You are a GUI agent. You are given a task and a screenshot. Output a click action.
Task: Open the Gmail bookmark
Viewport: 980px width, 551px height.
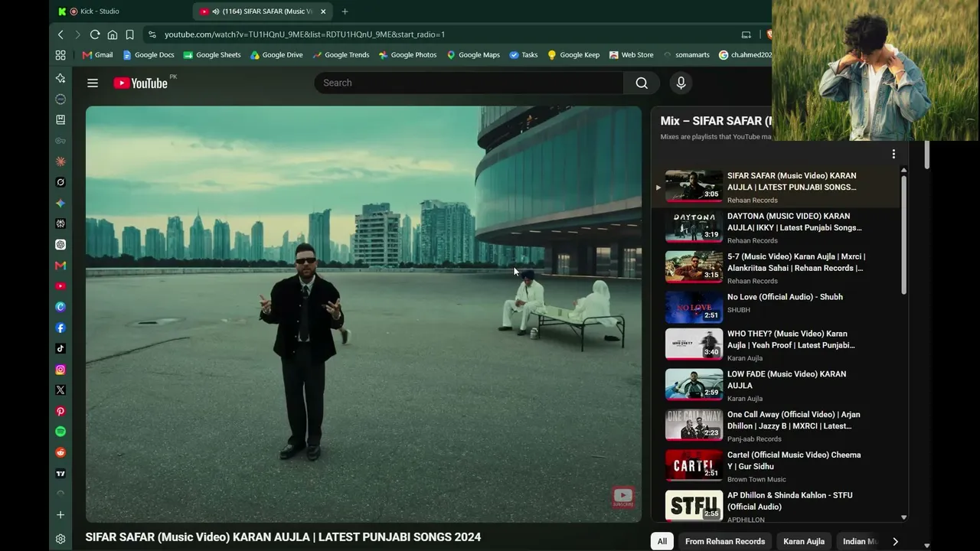tap(97, 55)
